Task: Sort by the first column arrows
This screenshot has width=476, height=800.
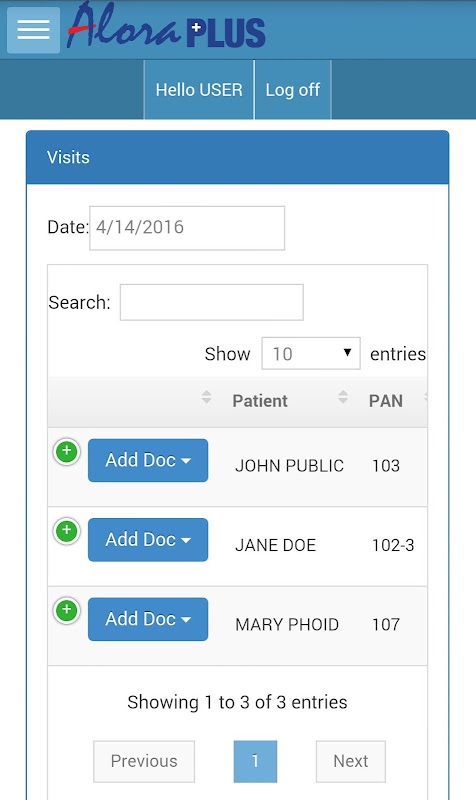Action: tap(206, 397)
